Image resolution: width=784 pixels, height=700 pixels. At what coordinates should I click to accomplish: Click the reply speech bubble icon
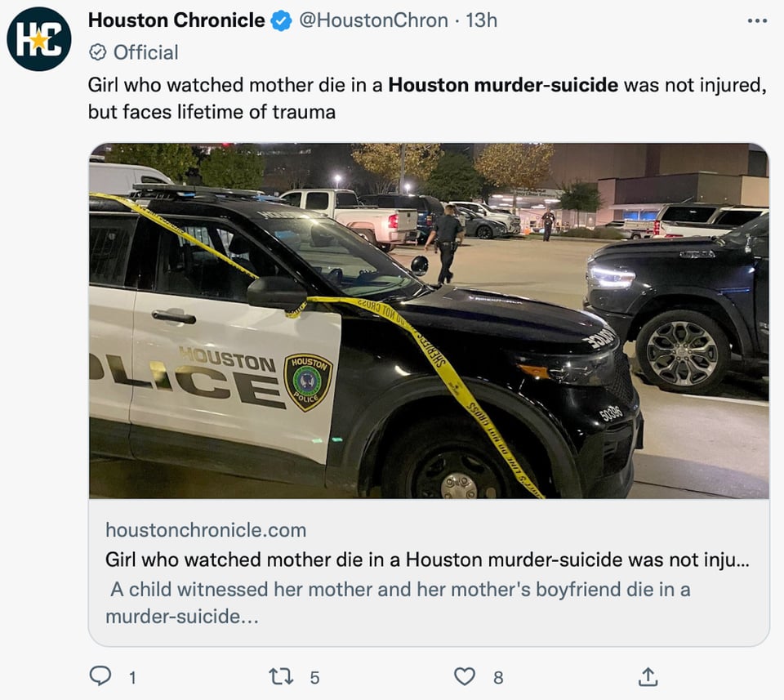100,675
